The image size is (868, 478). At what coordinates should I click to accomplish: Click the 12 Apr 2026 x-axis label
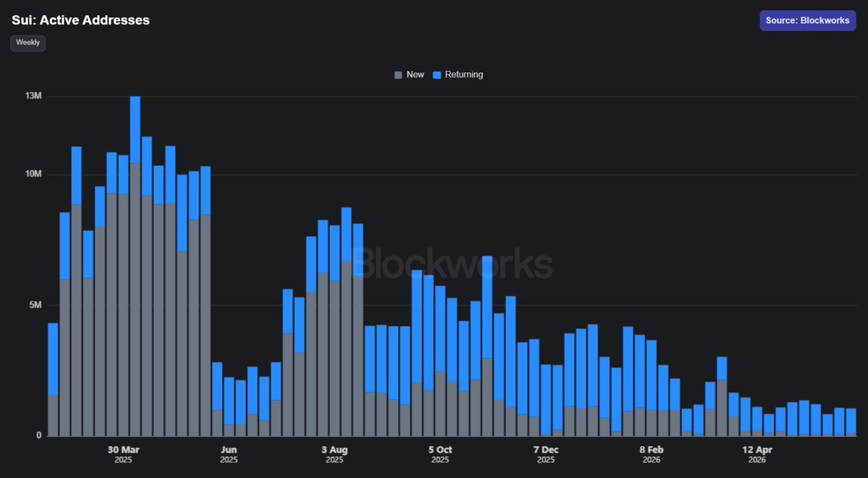coord(757,454)
